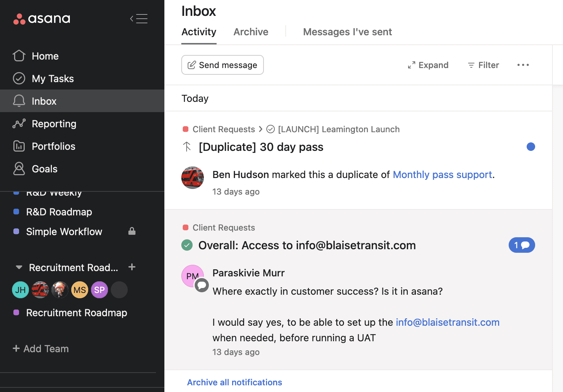Open the R&D Roadmap project
This screenshot has width=563, height=392.
coord(59,212)
